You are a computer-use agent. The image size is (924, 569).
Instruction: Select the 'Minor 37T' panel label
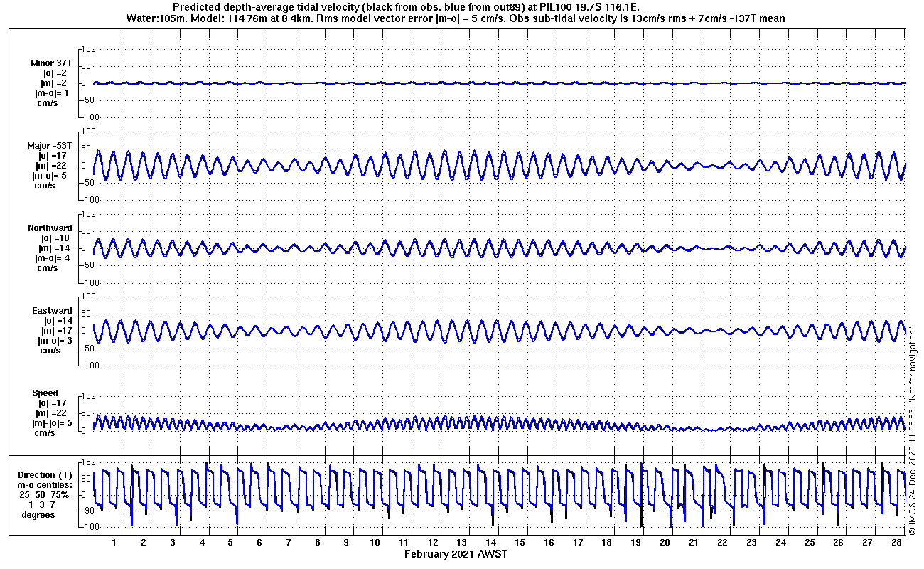tap(51, 63)
